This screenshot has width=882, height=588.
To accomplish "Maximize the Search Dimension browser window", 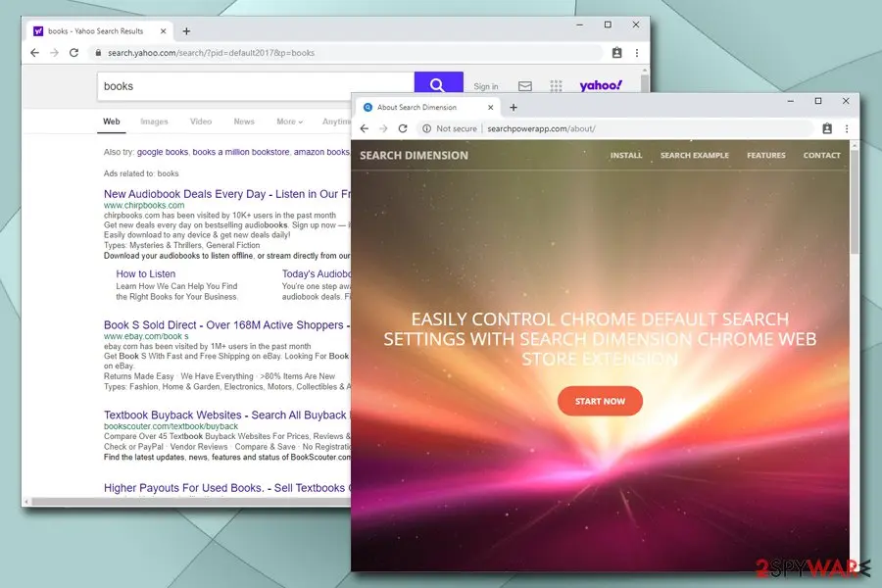I will [818, 101].
